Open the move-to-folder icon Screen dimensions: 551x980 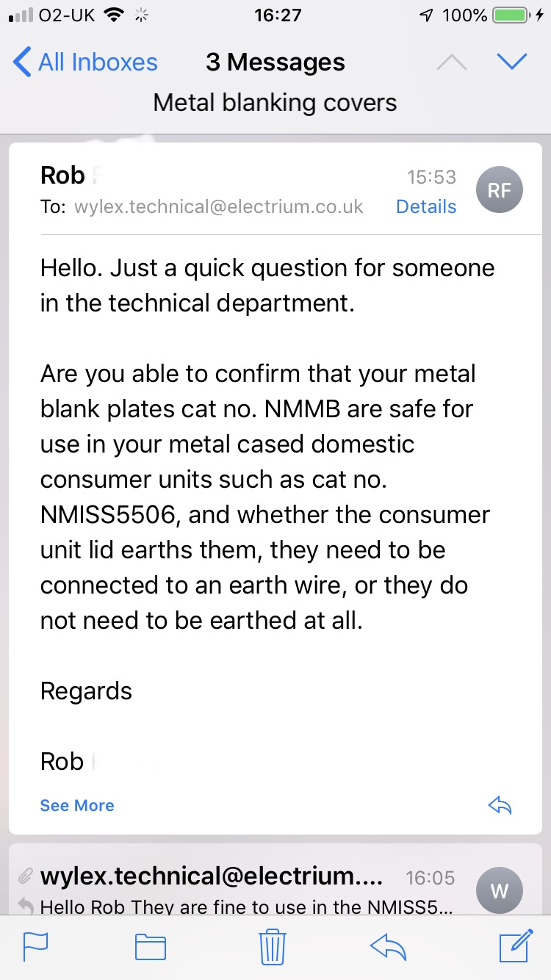tap(151, 946)
